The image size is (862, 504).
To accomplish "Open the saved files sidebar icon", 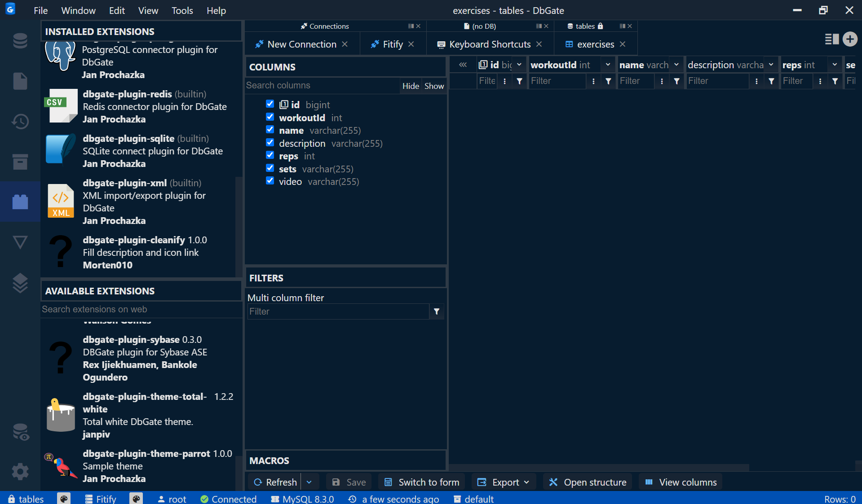I will [20, 81].
